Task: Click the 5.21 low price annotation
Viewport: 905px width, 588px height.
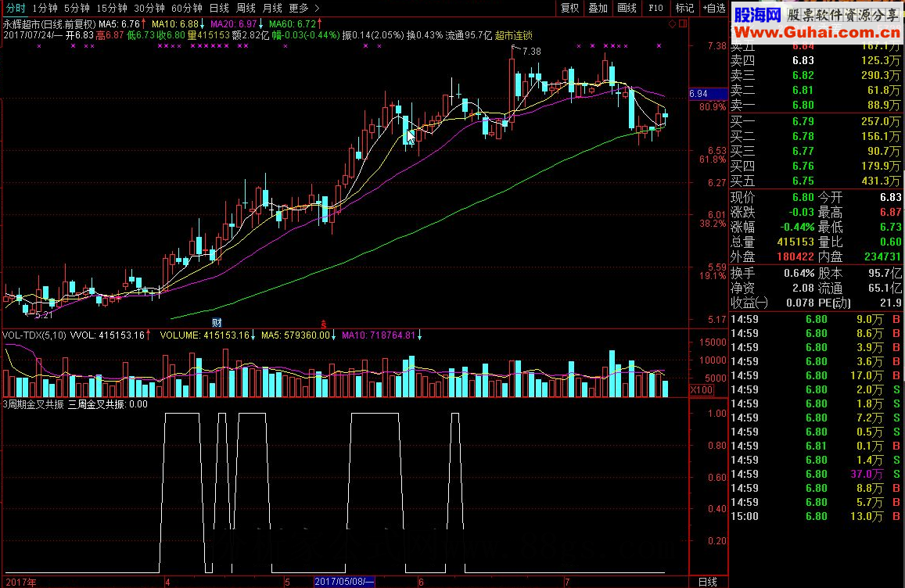Action: point(44,315)
